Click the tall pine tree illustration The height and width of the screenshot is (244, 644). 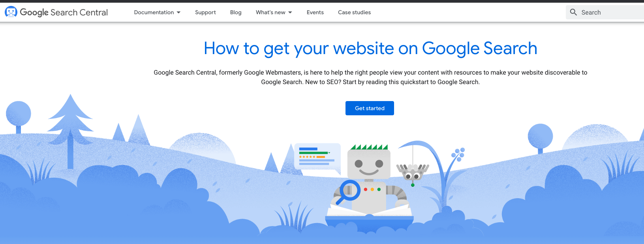tap(70, 122)
